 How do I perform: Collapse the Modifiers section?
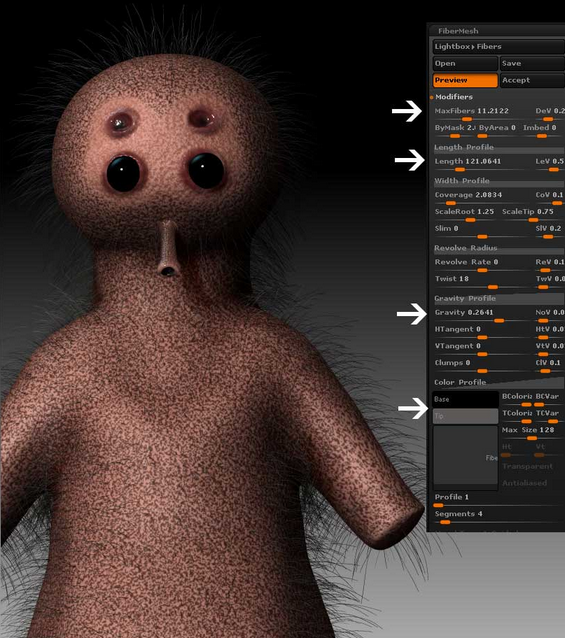(454, 97)
